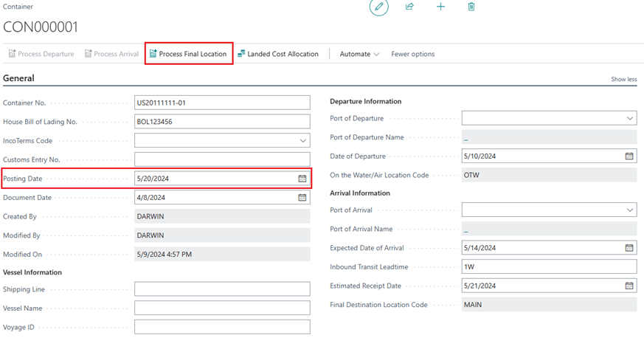Click the share icon at top
This screenshot has height=338, width=644.
tap(409, 7)
